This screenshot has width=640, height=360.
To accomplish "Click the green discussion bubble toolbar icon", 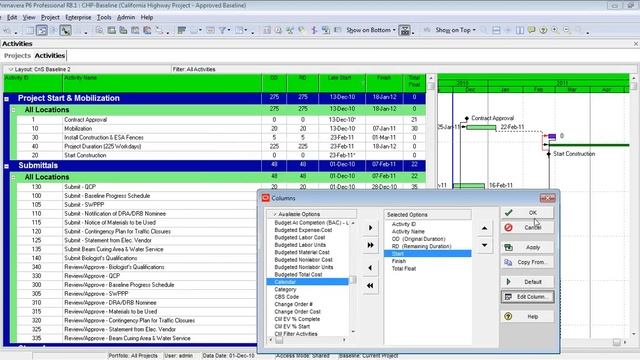I will click(531, 30).
